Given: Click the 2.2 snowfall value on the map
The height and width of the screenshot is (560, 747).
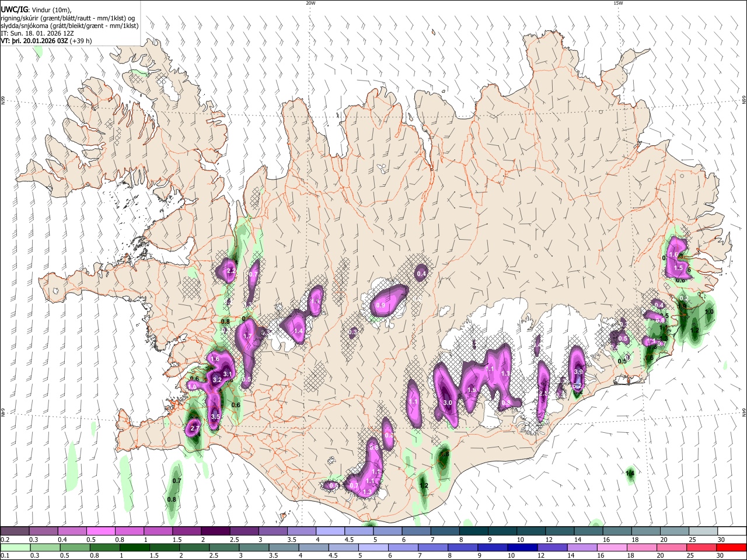Looking at the screenshot, I should pyautogui.click(x=231, y=271).
